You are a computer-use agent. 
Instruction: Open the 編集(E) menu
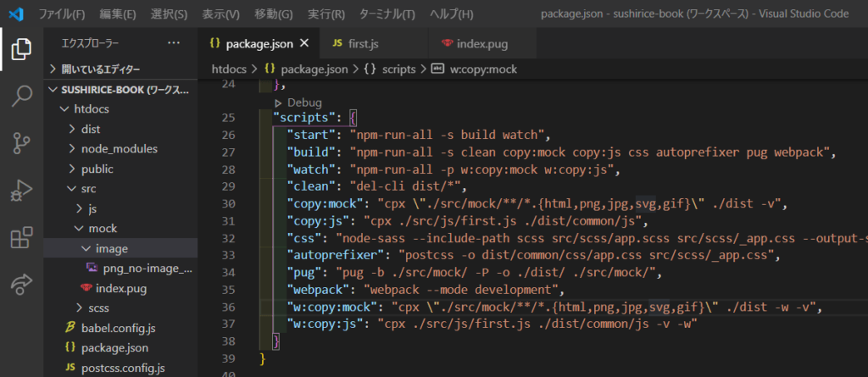117,14
